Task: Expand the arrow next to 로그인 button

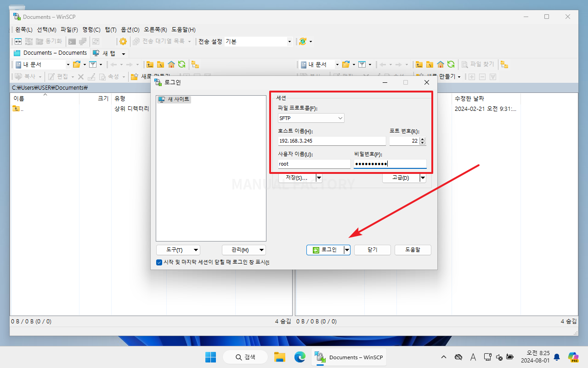Action: (347, 250)
